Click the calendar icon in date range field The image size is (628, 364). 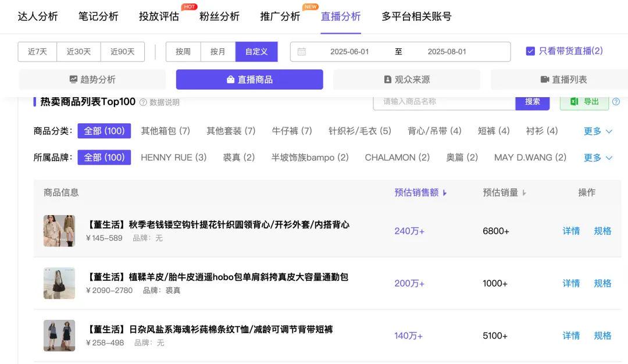(x=302, y=52)
